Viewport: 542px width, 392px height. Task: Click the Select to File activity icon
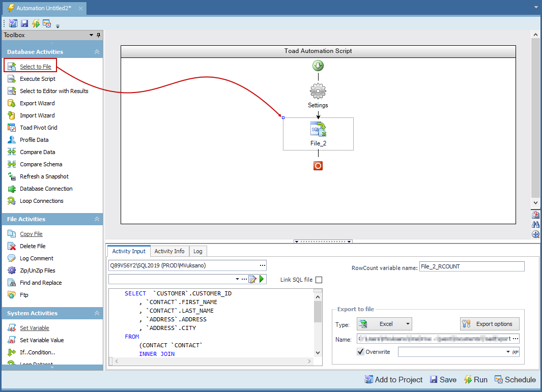click(x=11, y=67)
